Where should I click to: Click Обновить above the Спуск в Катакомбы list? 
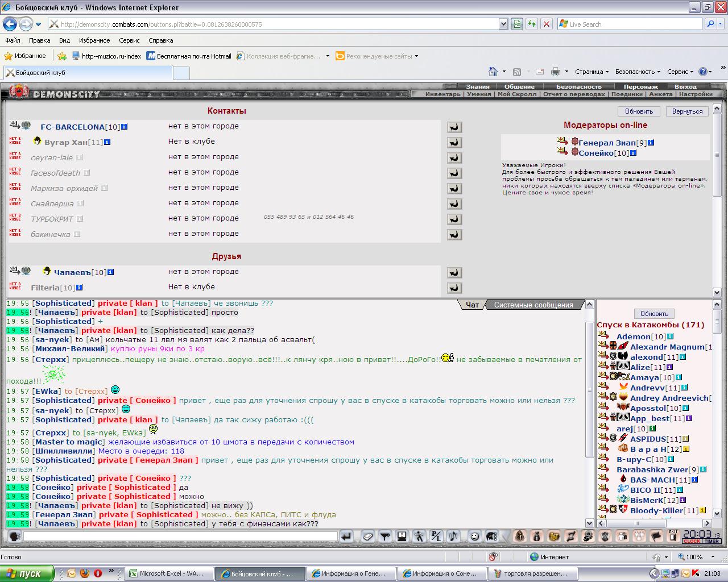tap(654, 314)
